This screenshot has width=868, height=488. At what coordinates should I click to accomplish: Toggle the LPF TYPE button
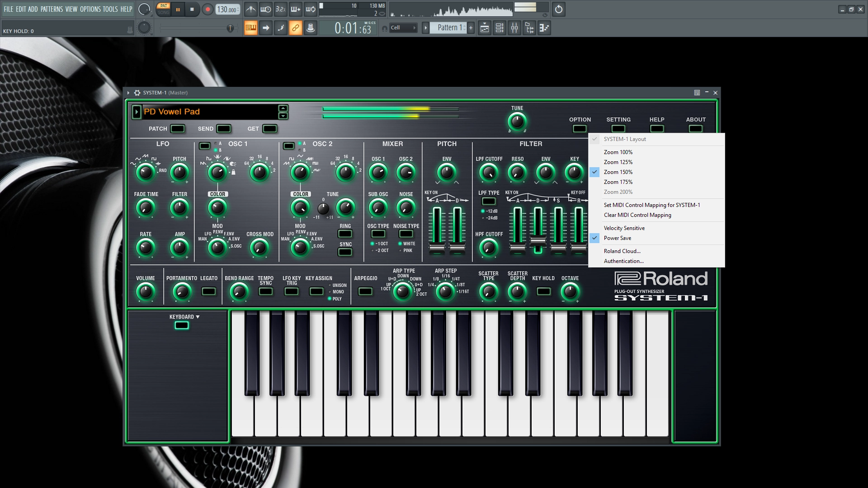pos(489,201)
